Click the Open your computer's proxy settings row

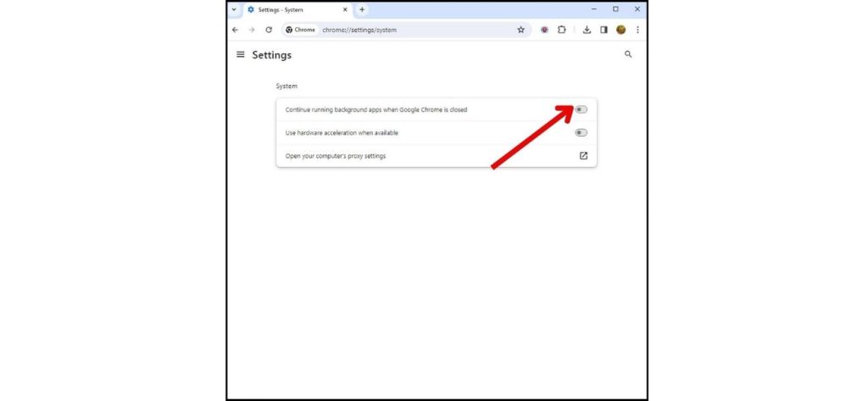[437, 156]
